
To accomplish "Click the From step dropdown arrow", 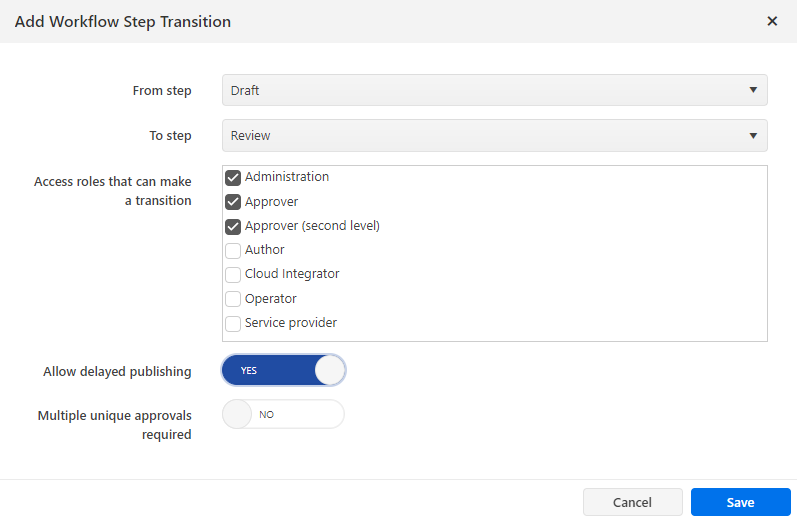I will [753, 90].
